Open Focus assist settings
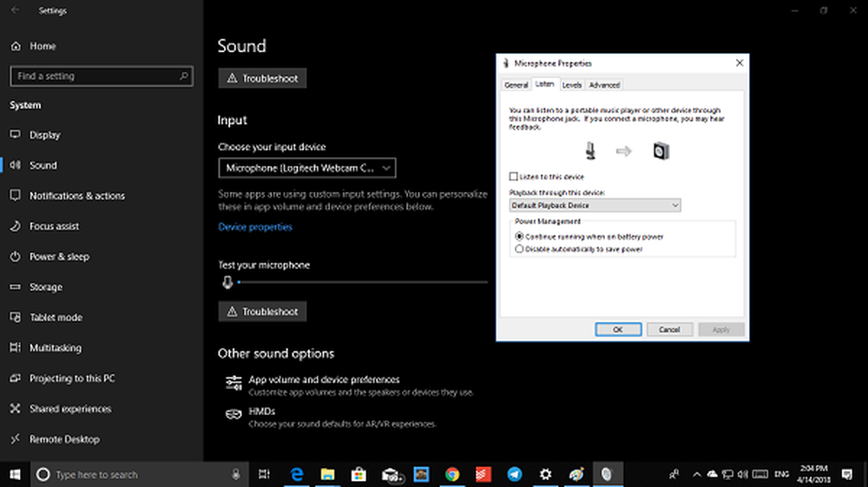868x487 pixels. coord(54,227)
